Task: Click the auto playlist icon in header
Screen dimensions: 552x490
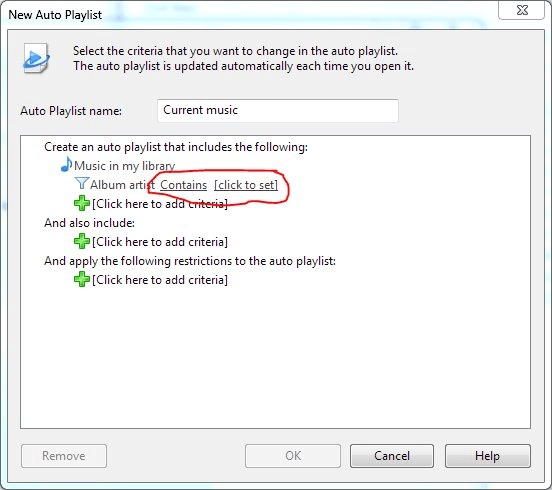Action: (36, 58)
